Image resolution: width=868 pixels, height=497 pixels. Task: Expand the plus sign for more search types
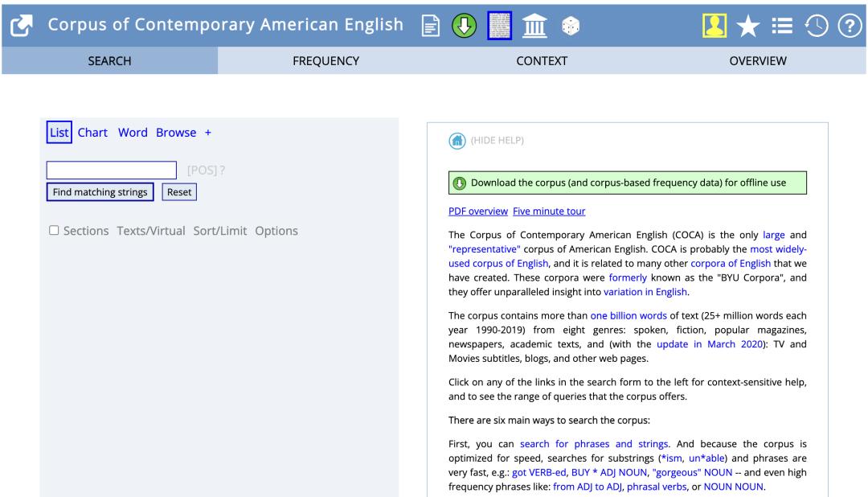tap(207, 133)
